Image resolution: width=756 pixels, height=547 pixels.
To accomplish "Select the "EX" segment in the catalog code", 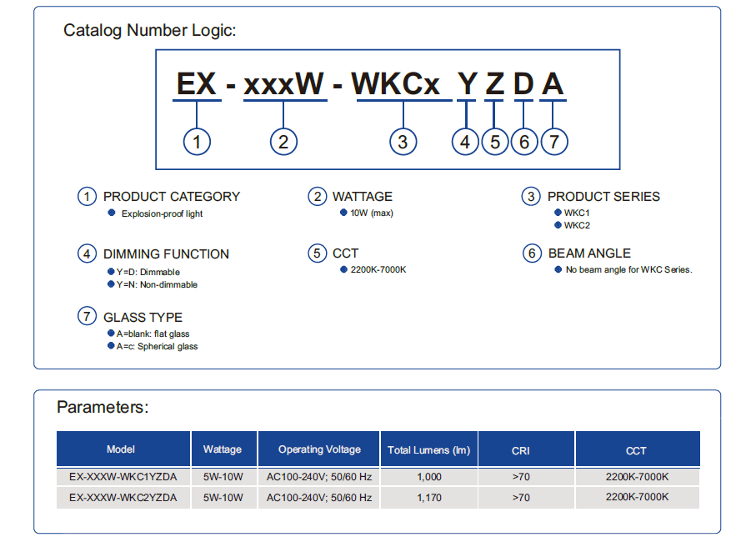I will tap(196, 84).
